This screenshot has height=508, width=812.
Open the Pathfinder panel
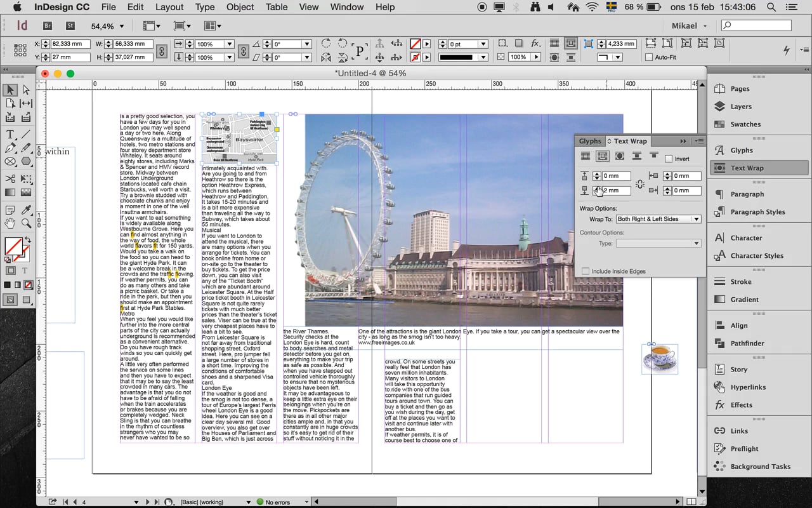coord(747,344)
